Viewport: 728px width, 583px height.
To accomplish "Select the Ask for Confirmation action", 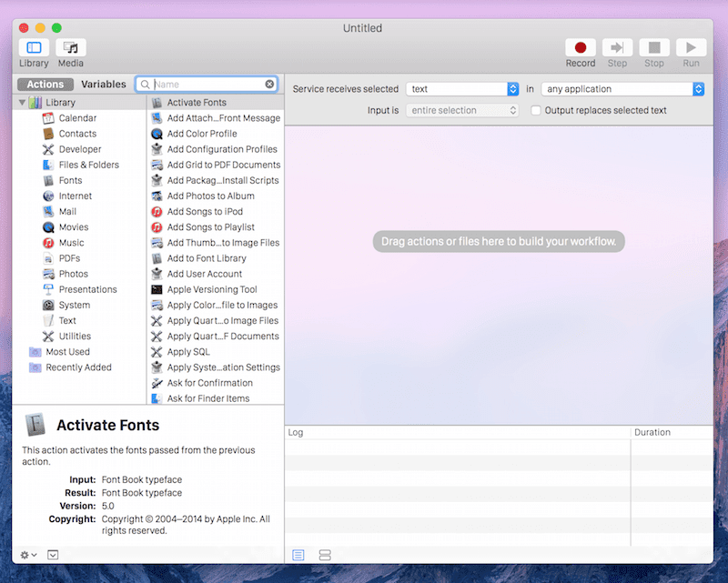I will (216, 383).
